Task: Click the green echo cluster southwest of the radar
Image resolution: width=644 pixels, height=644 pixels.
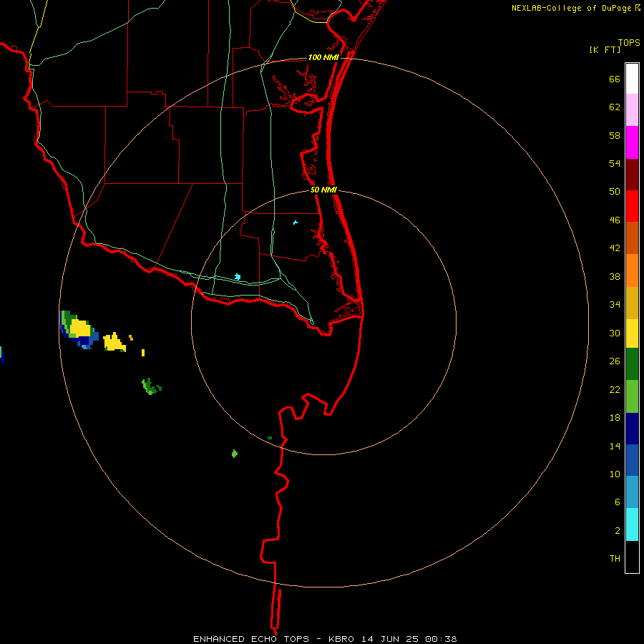Action: coord(151,386)
